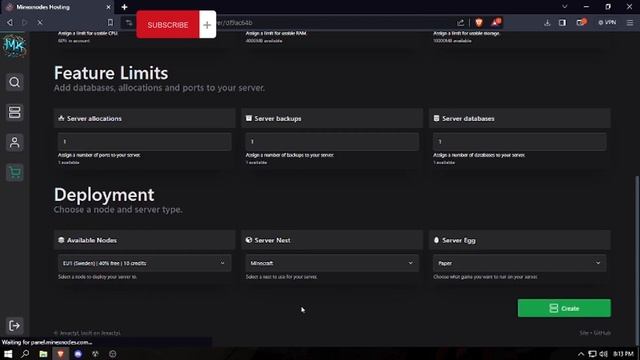Click the Server allocations input field
The height and width of the screenshot is (360, 640).
pos(144,141)
